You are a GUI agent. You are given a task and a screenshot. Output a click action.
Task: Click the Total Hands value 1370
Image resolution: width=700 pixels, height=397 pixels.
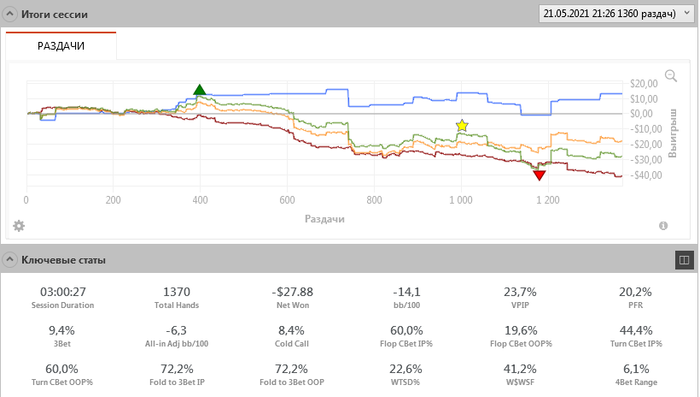point(177,292)
